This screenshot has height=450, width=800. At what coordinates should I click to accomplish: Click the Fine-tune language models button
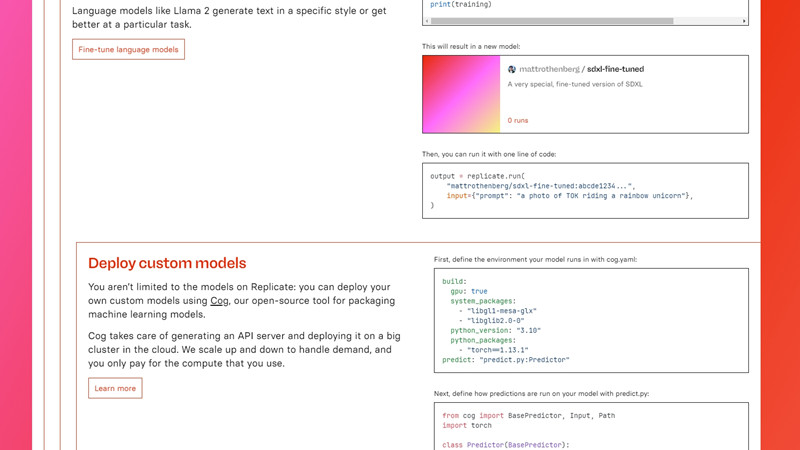pos(129,49)
